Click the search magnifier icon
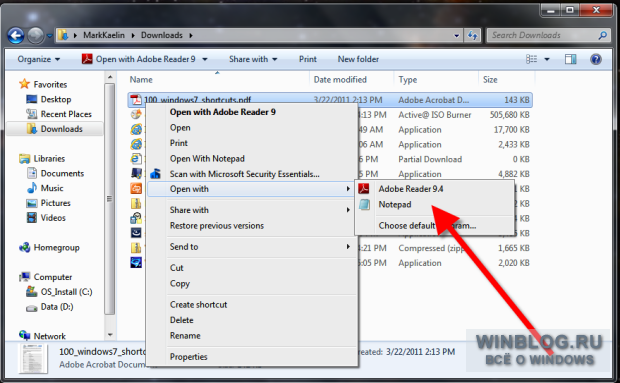 click(x=603, y=36)
